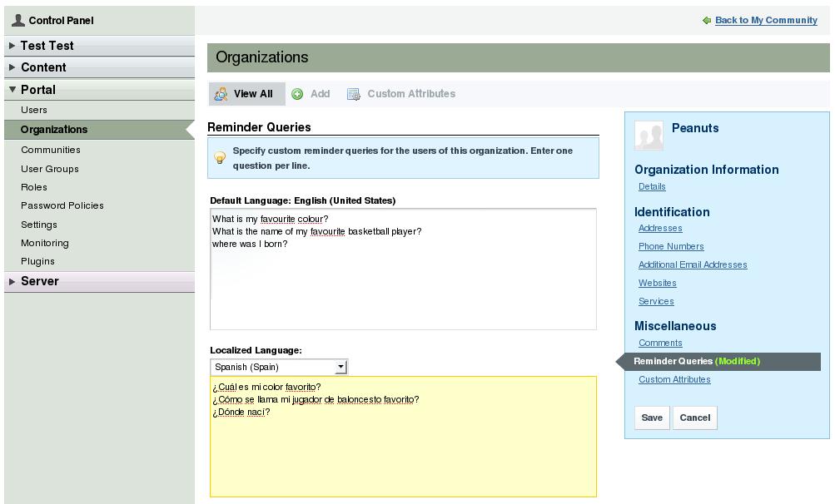The height and width of the screenshot is (504, 835).
Task: Open Users in the Portal menu
Action: [34, 110]
